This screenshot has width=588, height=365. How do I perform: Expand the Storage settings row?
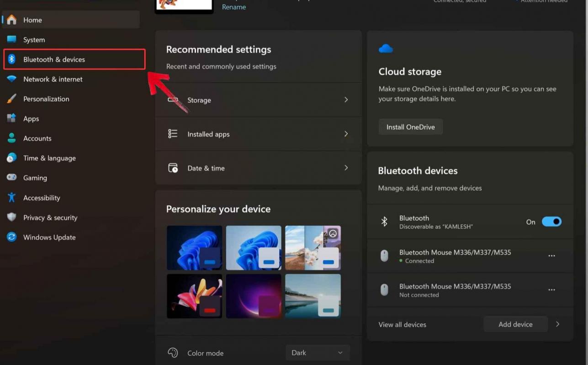point(346,100)
